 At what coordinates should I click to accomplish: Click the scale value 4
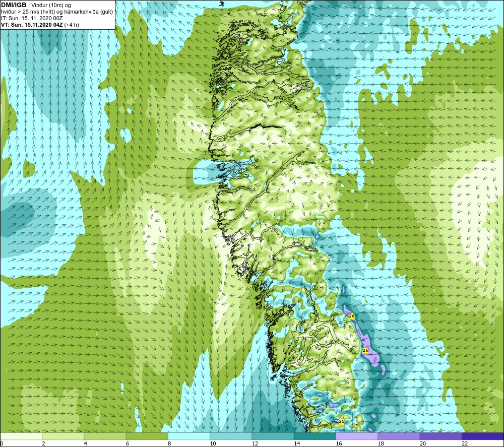point(86,444)
